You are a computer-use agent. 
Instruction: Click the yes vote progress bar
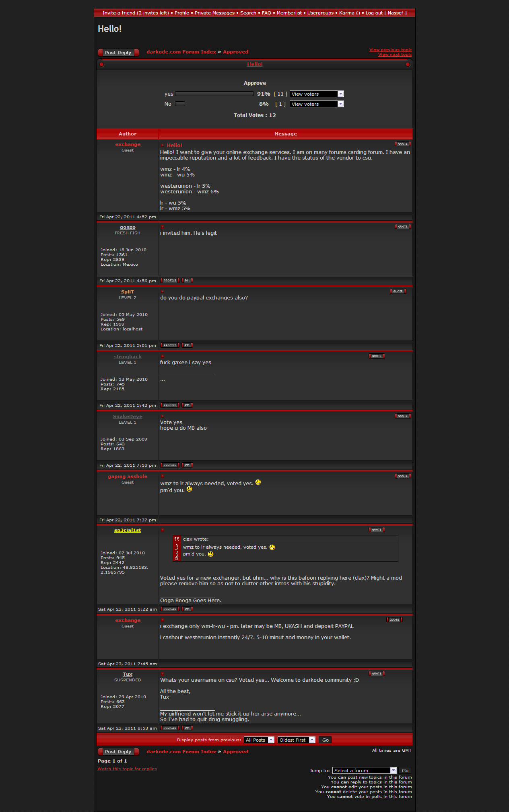(214, 94)
